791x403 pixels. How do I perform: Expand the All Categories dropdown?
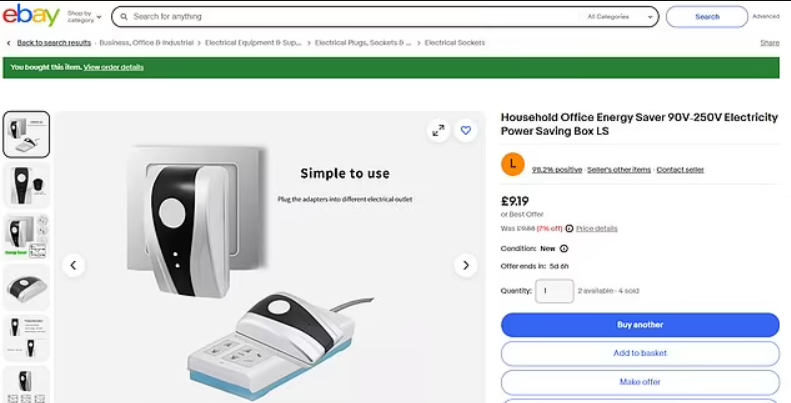[620, 17]
